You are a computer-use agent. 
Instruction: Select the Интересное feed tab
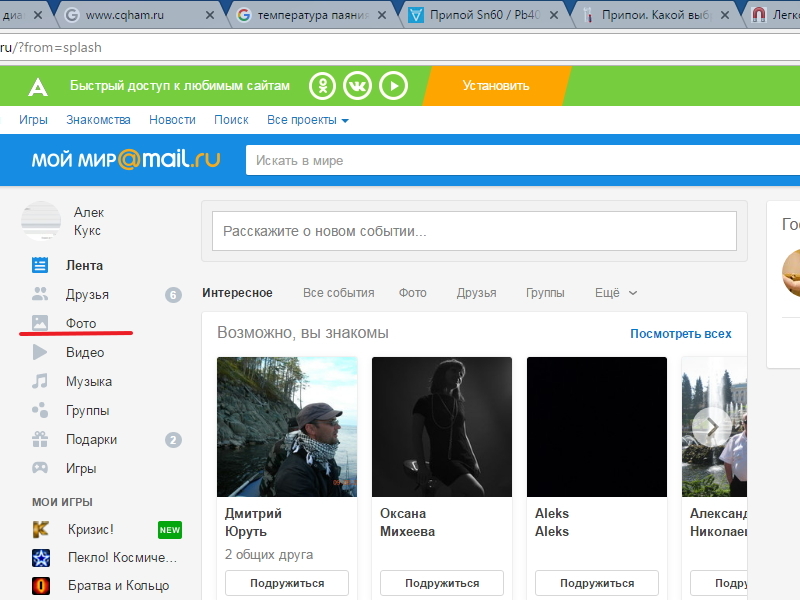coord(237,293)
